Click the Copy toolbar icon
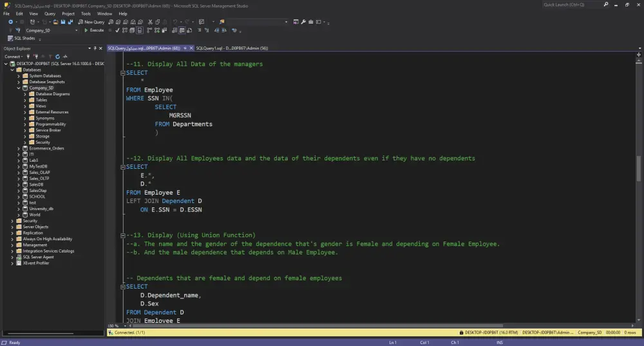The image size is (644, 346). coord(157,22)
